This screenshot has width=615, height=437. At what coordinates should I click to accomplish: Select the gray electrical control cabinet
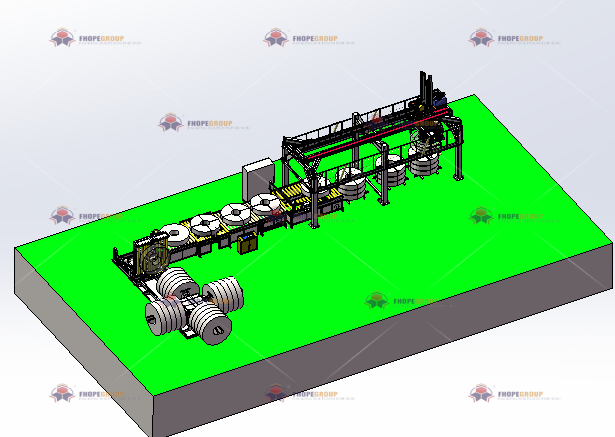256,178
